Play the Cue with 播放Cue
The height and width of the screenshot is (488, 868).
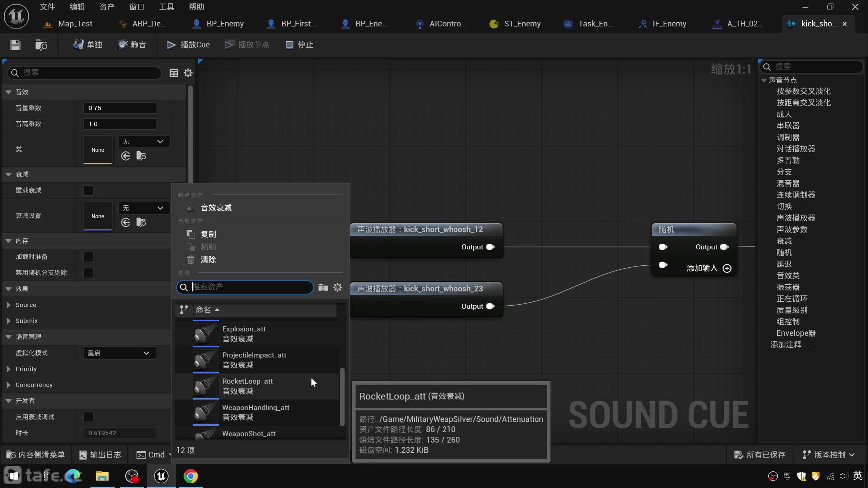click(188, 45)
